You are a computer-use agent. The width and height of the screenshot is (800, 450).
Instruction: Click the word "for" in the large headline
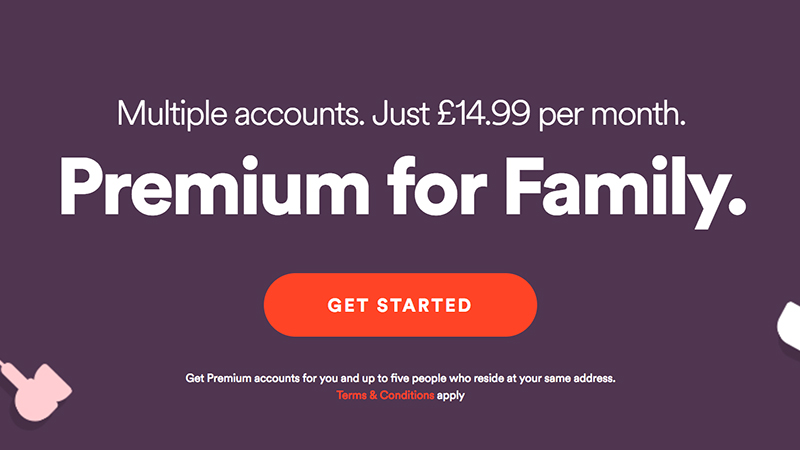[x=437, y=185]
